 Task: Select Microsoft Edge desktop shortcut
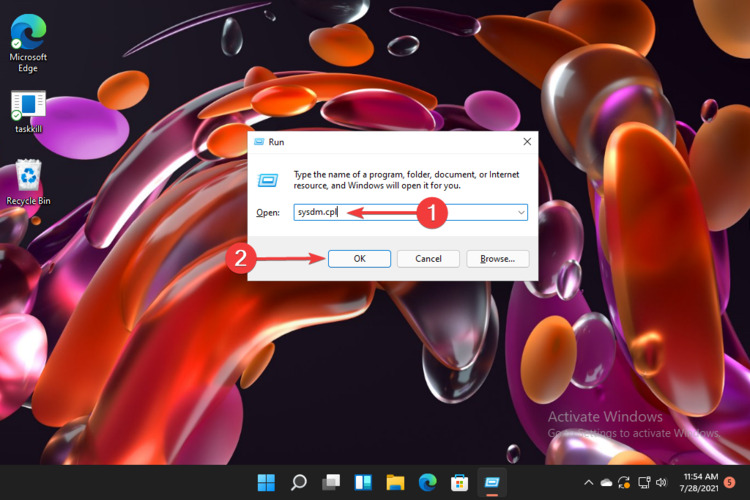(x=28, y=38)
